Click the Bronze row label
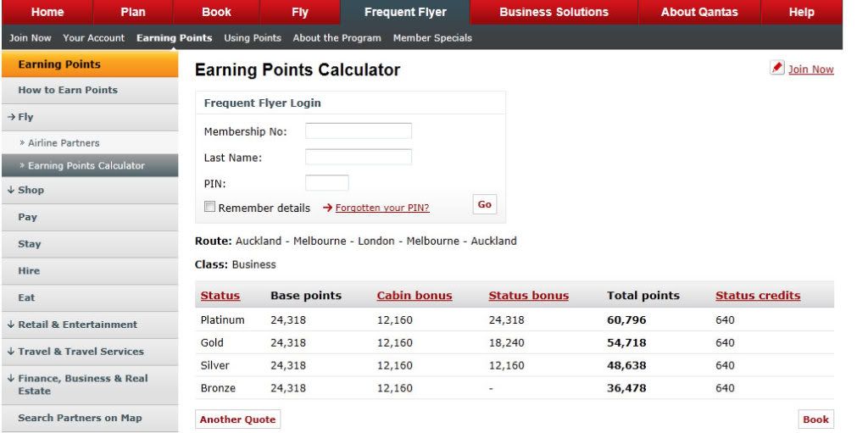 click(x=218, y=388)
